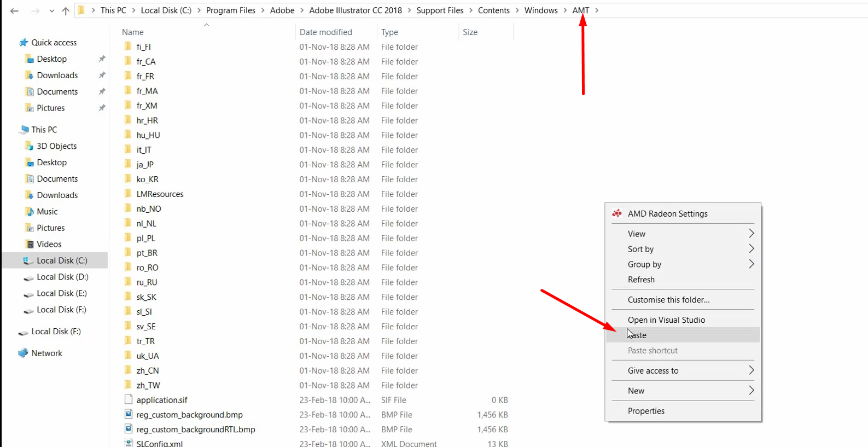Expand the Give access to submenu arrow
Viewport: 868px width, 447px height.
click(752, 370)
